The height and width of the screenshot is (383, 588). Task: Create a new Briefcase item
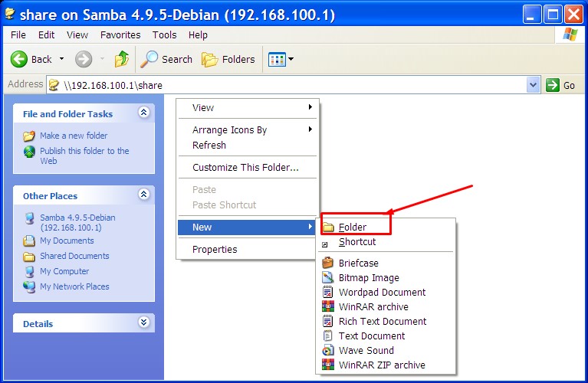point(358,263)
